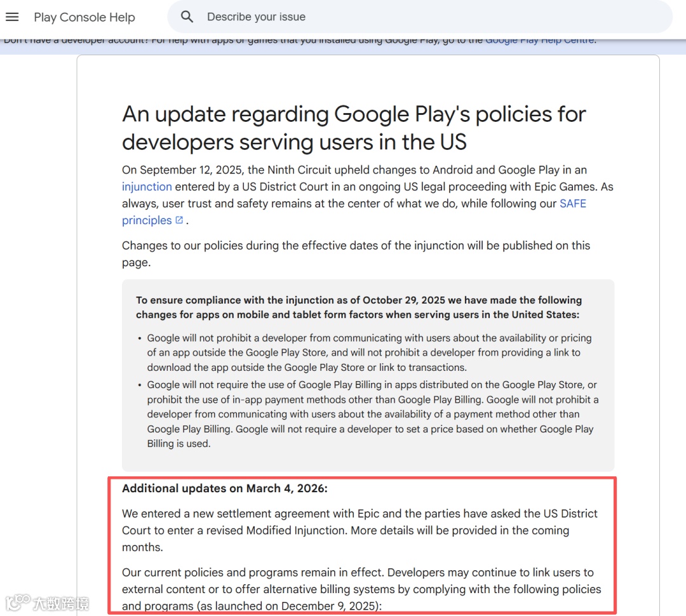Follow the injunction hyperlink
This screenshot has height=616, width=686.
tap(147, 186)
